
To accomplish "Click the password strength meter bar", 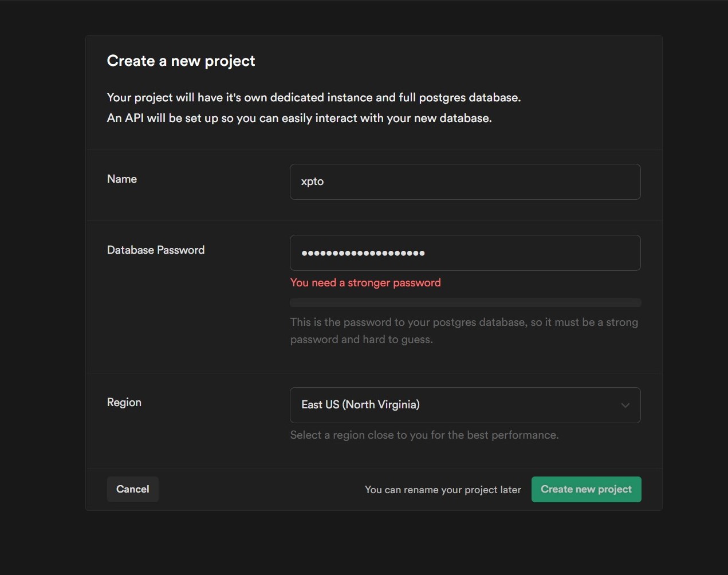I will (x=465, y=302).
